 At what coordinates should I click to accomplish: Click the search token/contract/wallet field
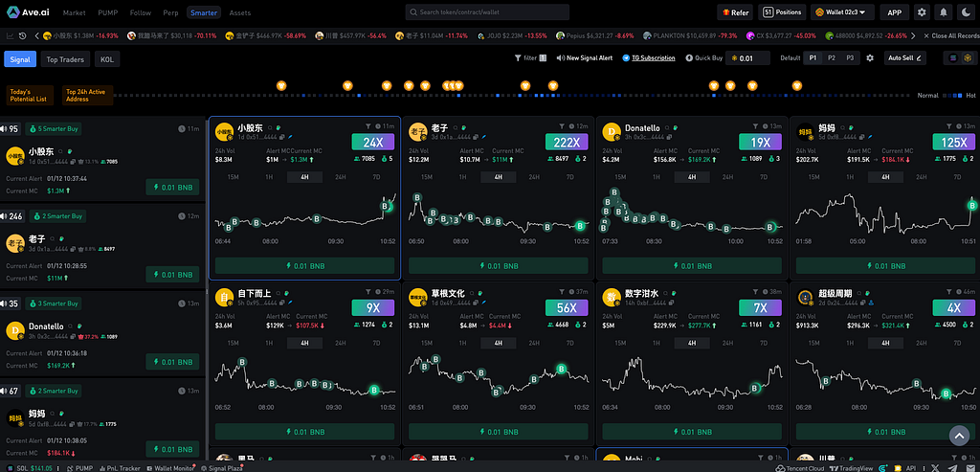(x=487, y=11)
